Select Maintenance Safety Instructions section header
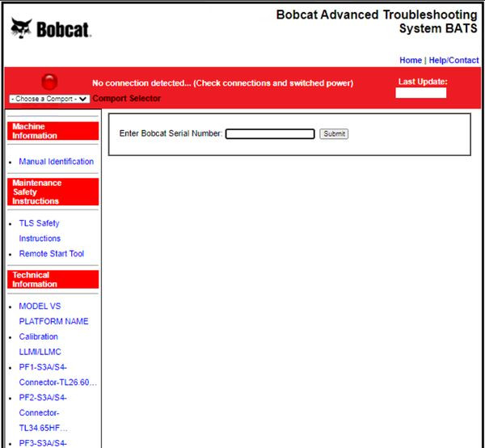The image size is (485, 448). (x=53, y=192)
